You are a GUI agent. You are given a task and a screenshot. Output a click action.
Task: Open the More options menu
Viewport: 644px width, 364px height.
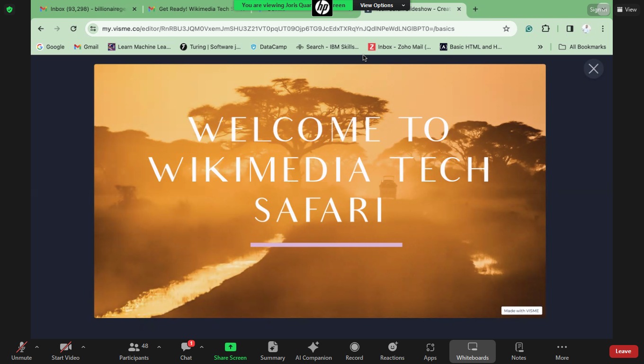tap(562, 351)
